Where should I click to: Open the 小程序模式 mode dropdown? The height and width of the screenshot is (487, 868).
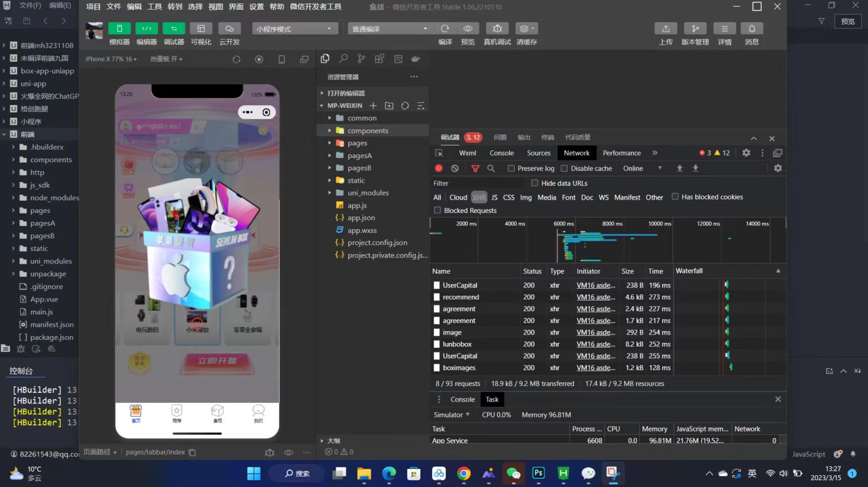coord(294,29)
